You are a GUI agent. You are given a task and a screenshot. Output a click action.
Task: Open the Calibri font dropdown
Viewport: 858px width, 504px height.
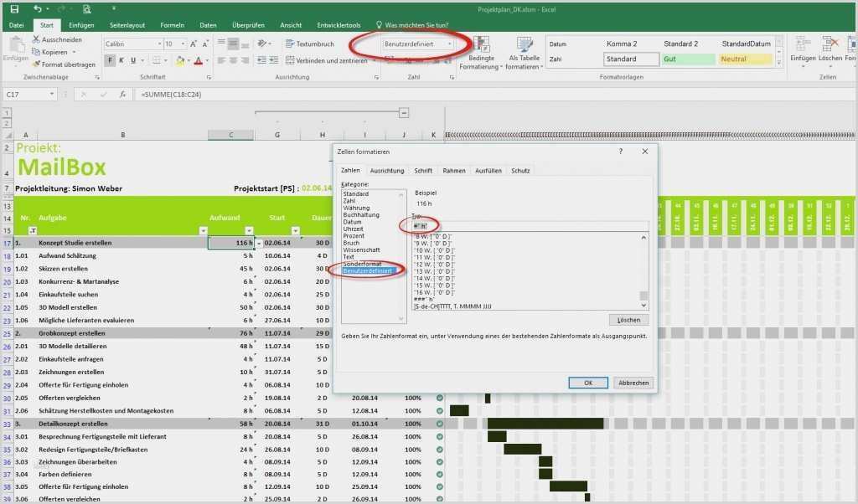(x=158, y=44)
